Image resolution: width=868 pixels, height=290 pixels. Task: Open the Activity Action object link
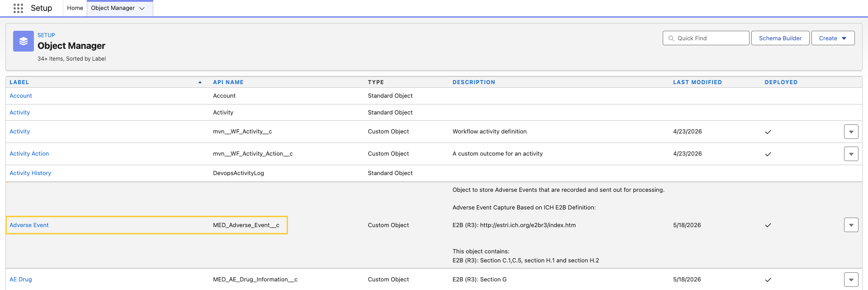pos(29,154)
